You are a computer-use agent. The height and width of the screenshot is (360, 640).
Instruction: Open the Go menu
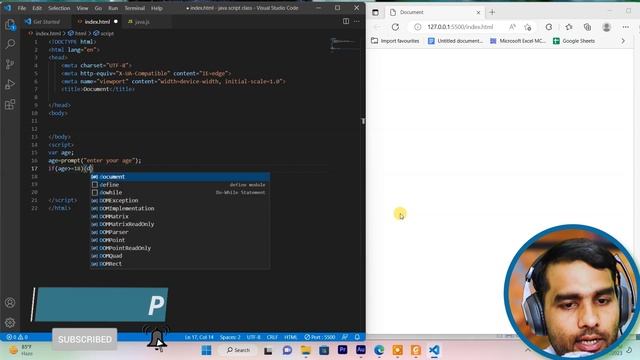pos(98,8)
